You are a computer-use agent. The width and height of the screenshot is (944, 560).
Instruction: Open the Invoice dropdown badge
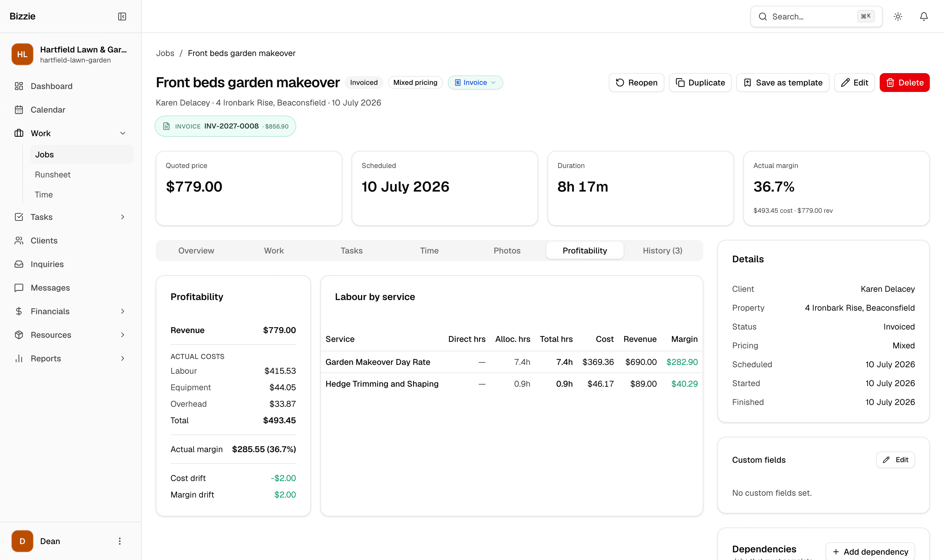[x=475, y=83]
